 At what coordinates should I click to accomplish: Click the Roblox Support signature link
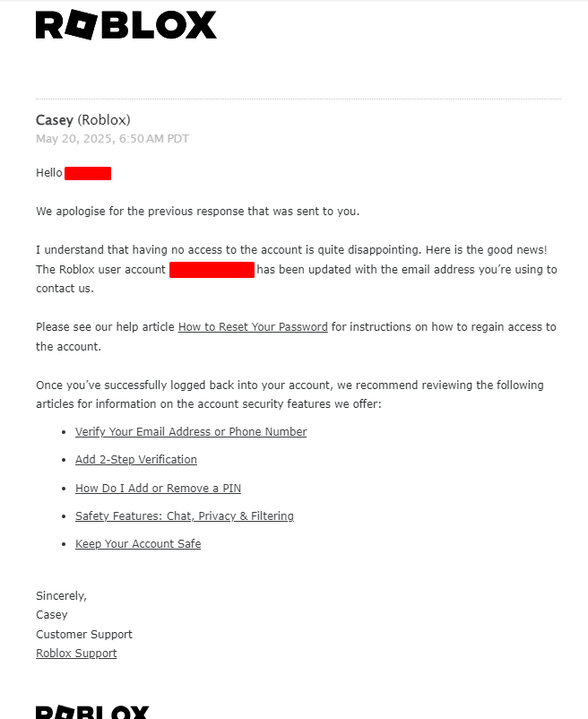tap(76, 654)
